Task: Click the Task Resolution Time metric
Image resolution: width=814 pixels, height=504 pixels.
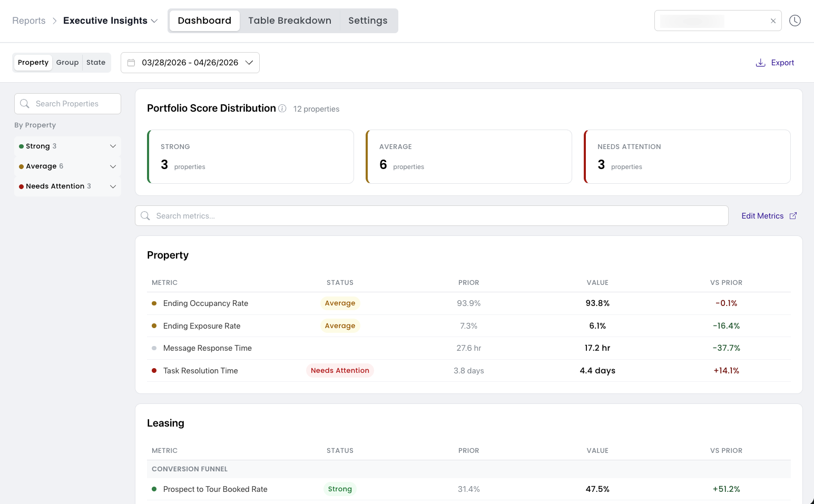Action: pyautogui.click(x=201, y=371)
